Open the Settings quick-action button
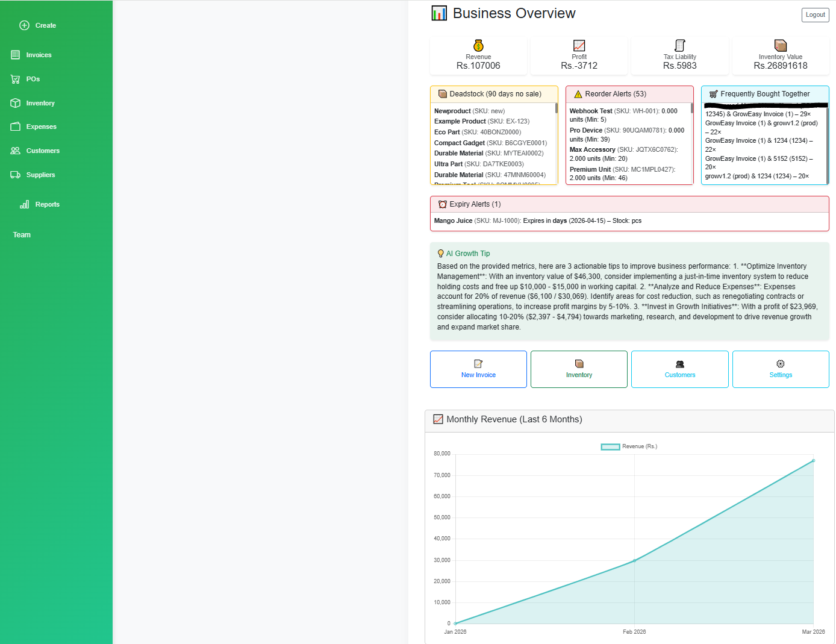836x644 pixels. 781,369
